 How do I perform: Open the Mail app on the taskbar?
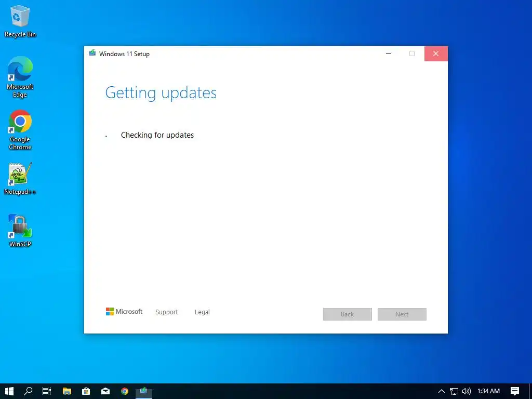point(105,391)
